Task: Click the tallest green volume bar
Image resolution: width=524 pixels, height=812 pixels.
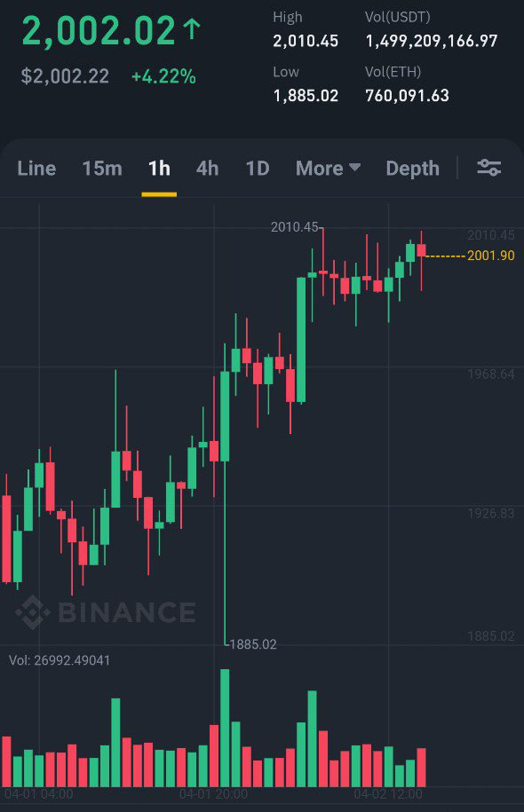Action: (225, 728)
